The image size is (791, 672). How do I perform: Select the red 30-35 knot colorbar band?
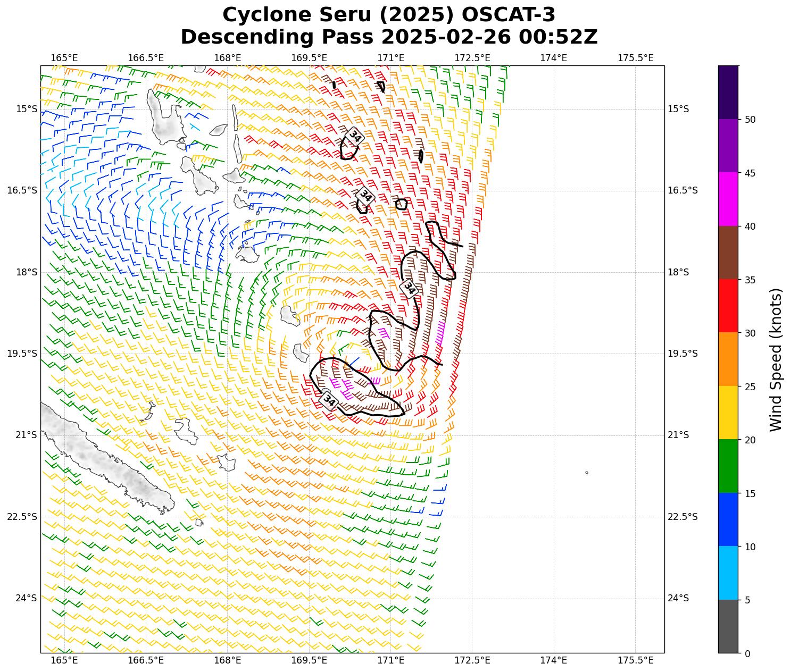728,306
